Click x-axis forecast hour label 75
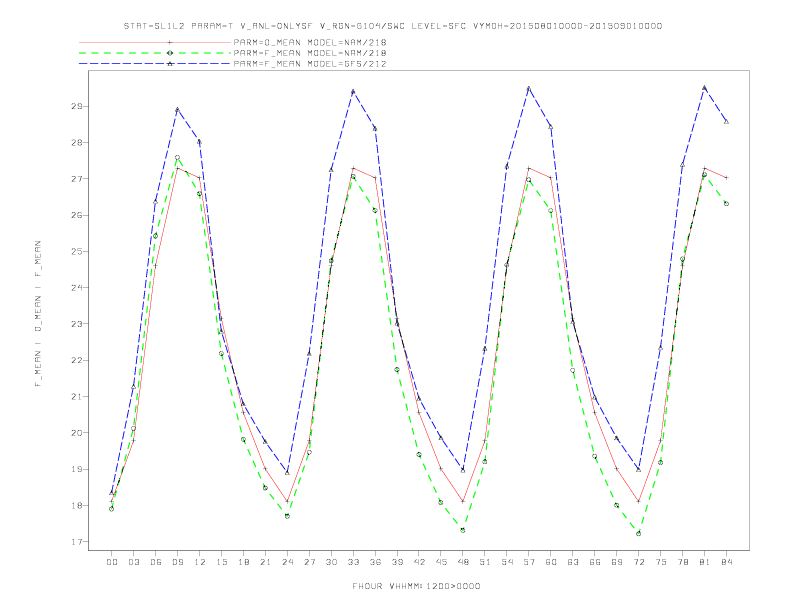This screenshot has width=792, height=612. click(x=661, y=562)
